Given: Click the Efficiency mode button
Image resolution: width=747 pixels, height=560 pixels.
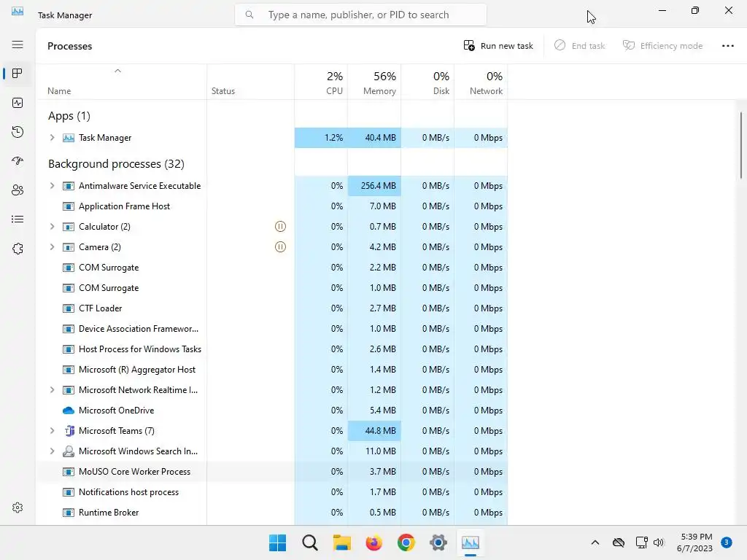Looking at the screenshot, I should pyautogui.click(x=662, y=46).
